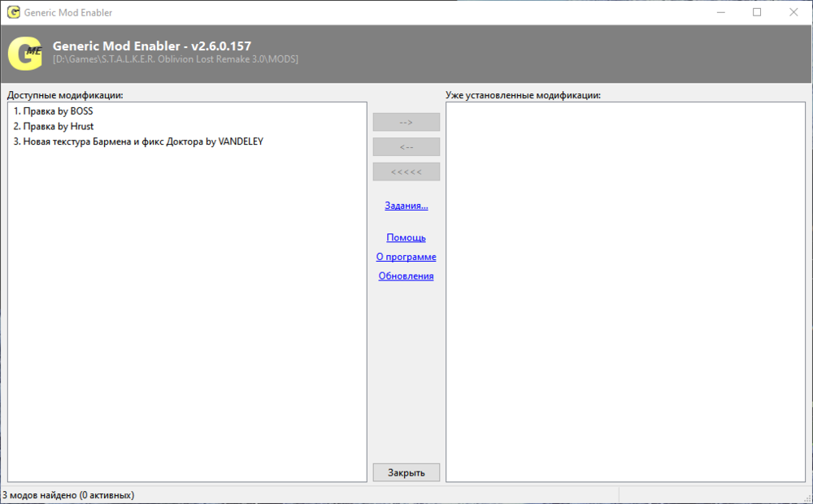This screenshot has height=504, width=813.
Task: Click the '<--' disable mod button
Action: tap(406, 147)
